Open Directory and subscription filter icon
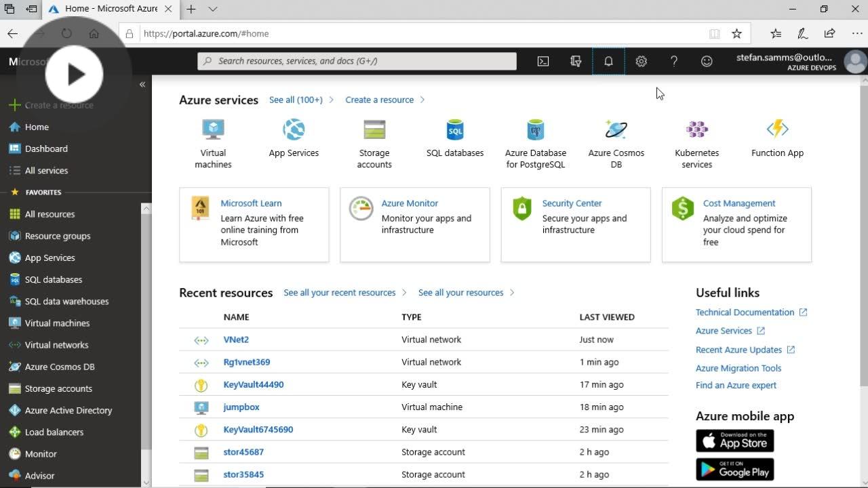868x488 pixels. click(576, 61)
